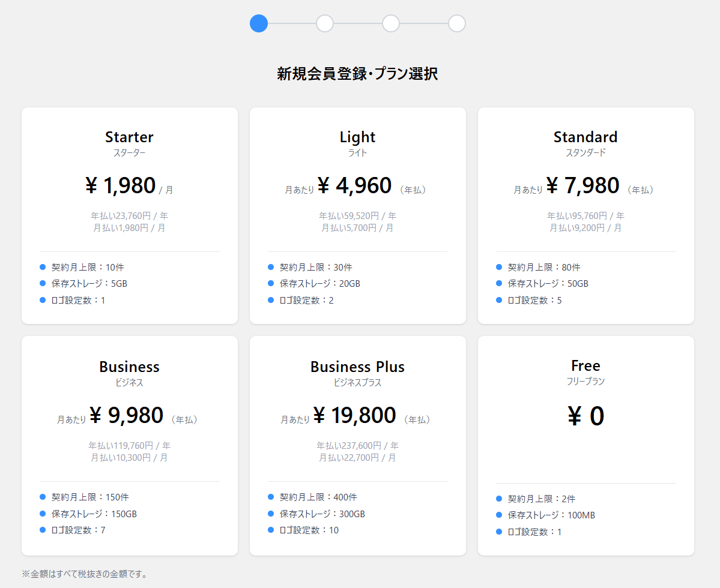Click the third progress step circle
Screen dimensions: 720x588
click(391, 23)
